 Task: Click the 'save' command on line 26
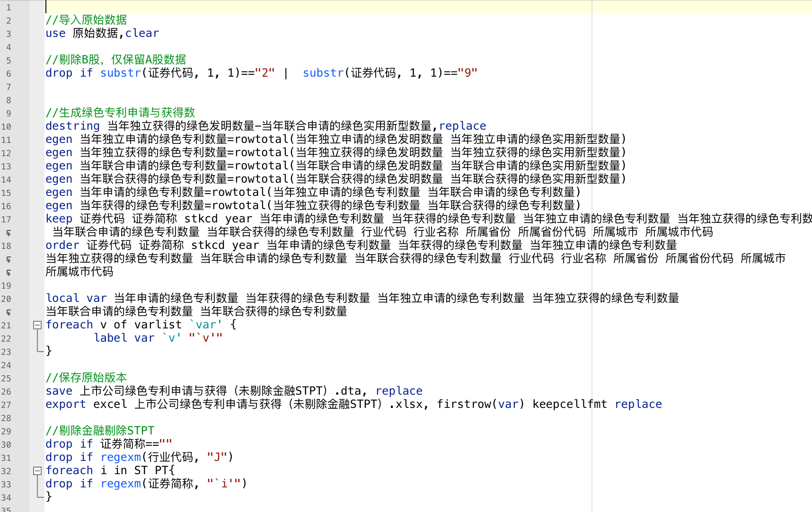tap(59, 391)
